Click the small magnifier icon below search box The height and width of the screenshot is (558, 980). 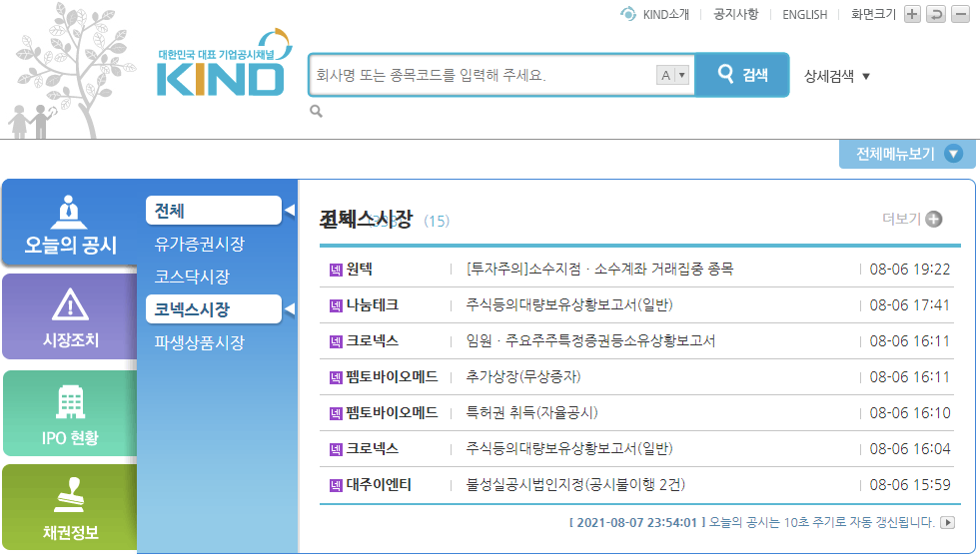coord(317,111)
